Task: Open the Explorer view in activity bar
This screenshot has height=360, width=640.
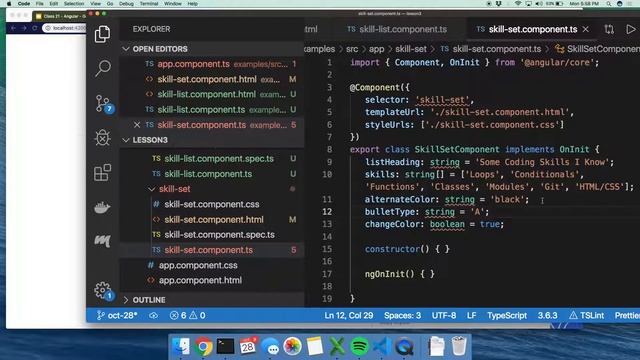Action: click(102, 34)
